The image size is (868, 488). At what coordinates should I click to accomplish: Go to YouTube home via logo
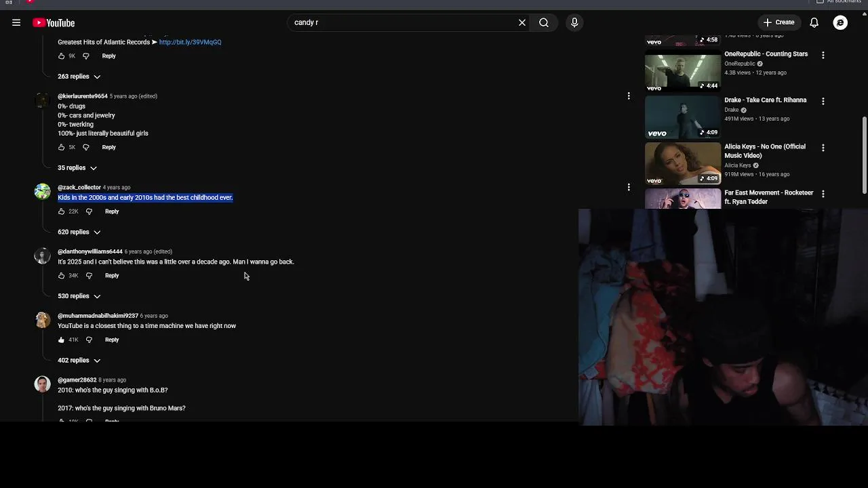(54, 22)
